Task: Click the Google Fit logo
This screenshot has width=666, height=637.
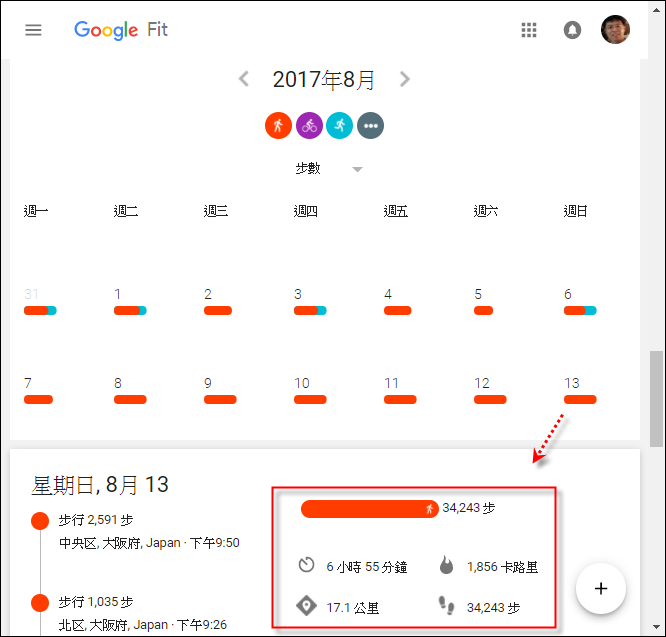Action: pyautogui.click(x=121, y=30)
